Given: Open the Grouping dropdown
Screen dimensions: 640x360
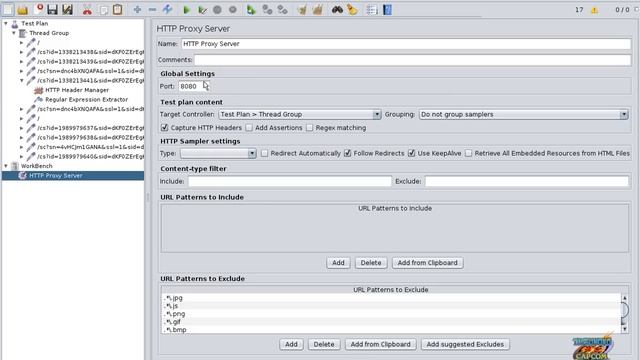Looking at the screenshot, I should click(x=524, y=114).
